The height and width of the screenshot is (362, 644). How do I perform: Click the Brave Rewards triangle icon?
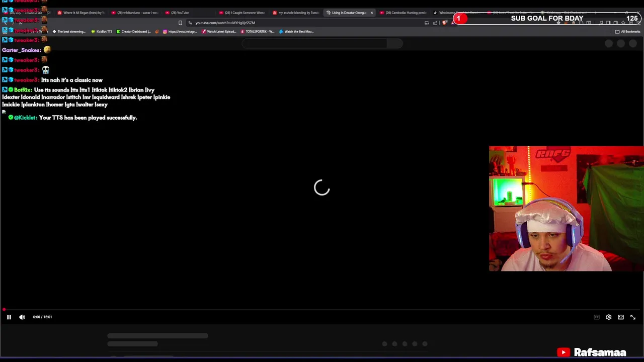coord(453,23)
